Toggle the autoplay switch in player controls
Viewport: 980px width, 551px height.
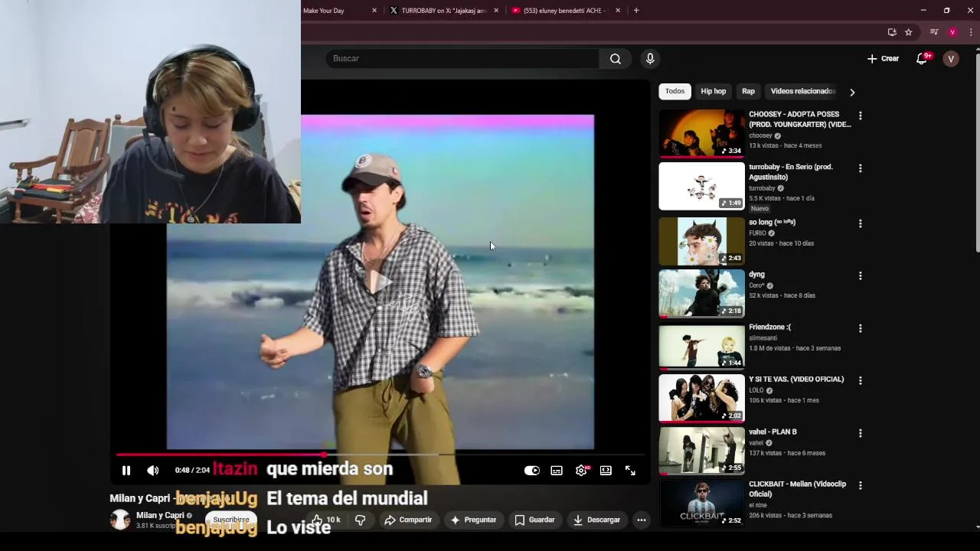tap(532, 471)
